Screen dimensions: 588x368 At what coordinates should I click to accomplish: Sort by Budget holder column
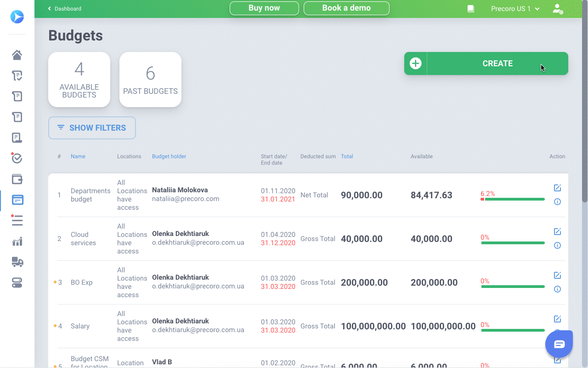(x=169, y=156)
